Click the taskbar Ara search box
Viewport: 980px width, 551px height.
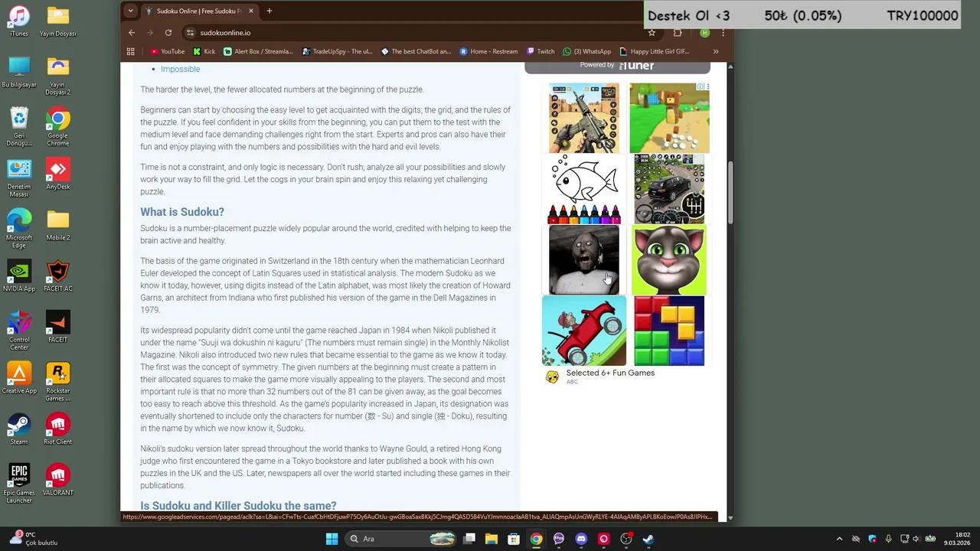pos(402,539)
